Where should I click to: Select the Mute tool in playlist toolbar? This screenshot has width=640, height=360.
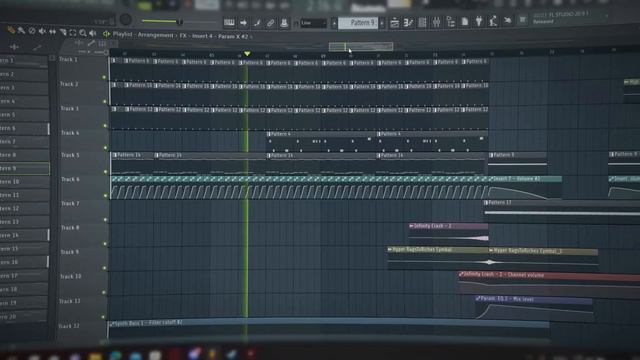tap(42, 31)
